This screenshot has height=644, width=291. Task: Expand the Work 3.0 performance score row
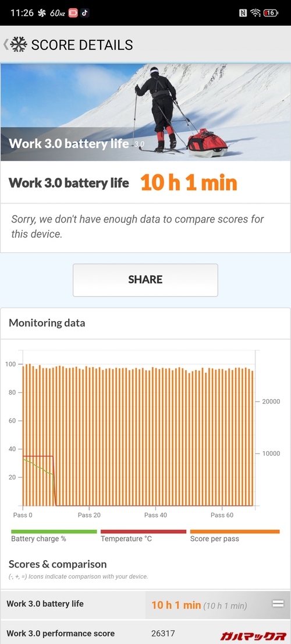point(145,632)
